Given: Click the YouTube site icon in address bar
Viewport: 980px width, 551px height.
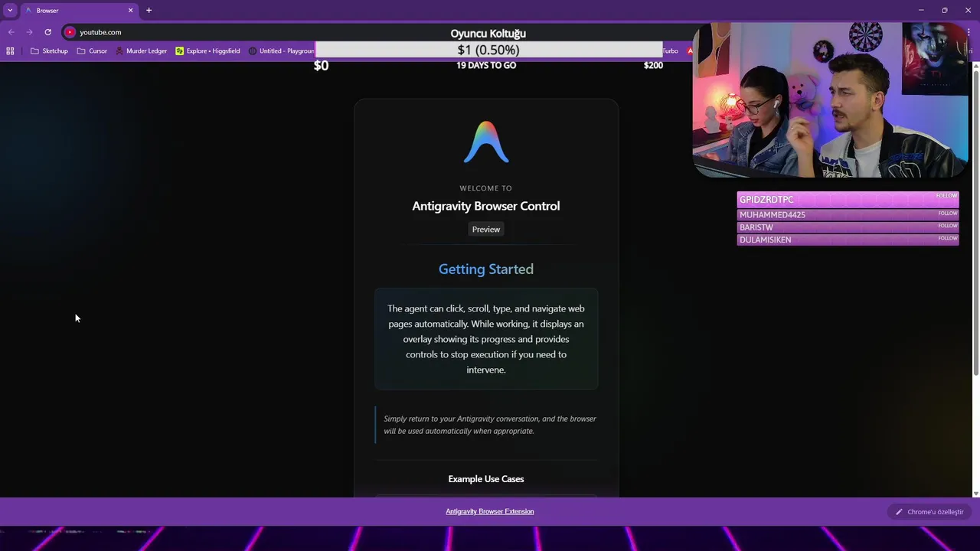Looking at the screenshot, I should click(70, 32).
